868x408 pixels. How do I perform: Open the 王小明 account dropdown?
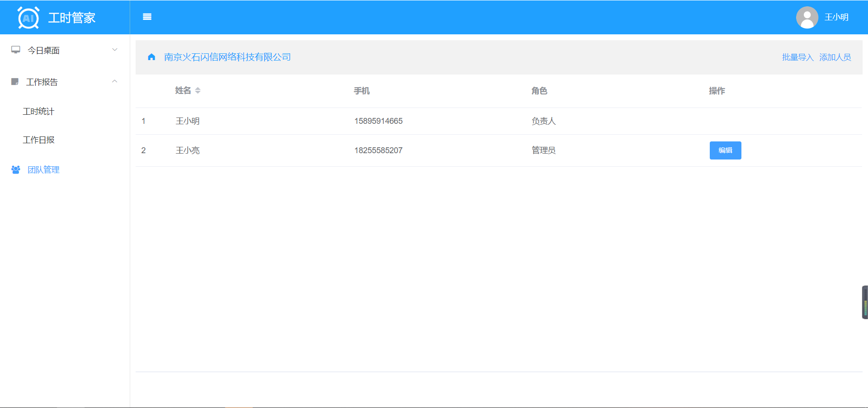point(836,17)
